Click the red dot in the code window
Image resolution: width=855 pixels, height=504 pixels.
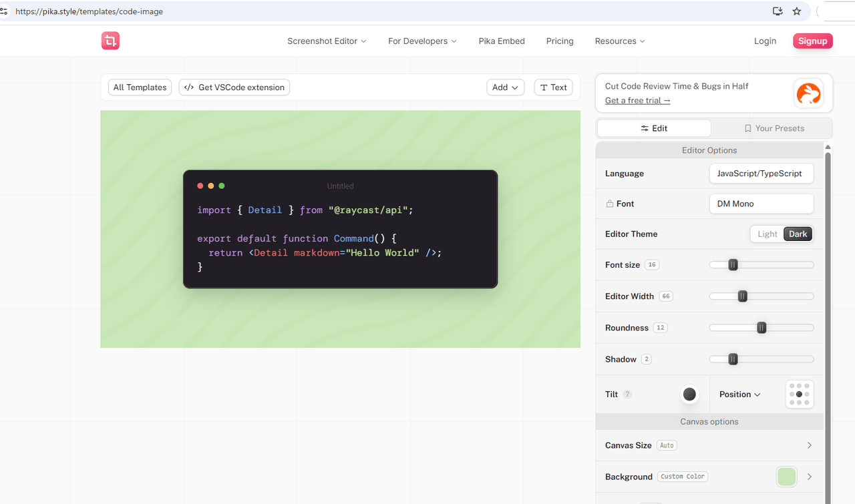pos(200,186)
